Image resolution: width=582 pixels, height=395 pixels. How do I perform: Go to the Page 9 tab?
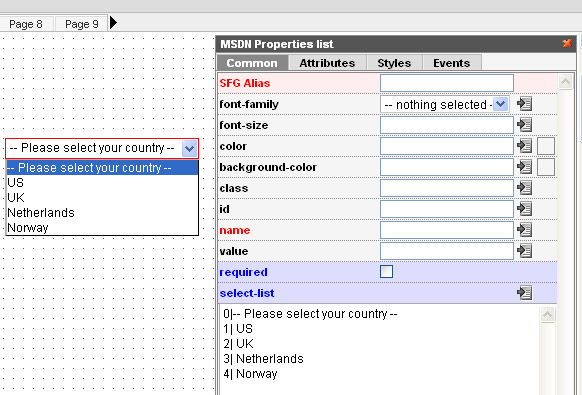(x=82, y=24)
